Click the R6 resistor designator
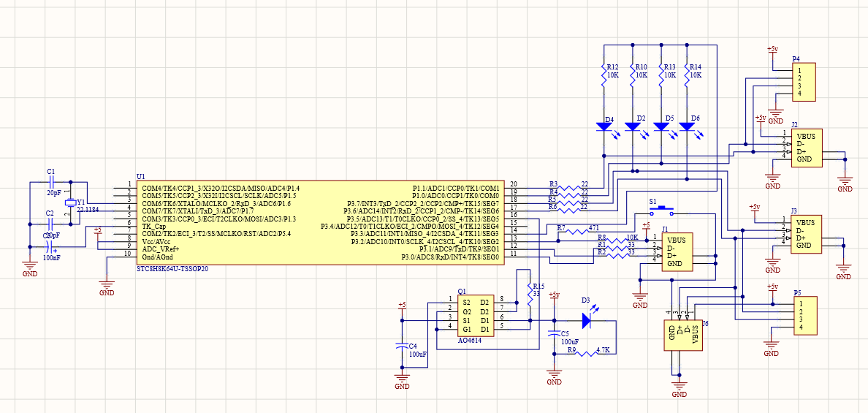Image resolution: width=868 pixels, height=413 pixels. pos(552,206)
